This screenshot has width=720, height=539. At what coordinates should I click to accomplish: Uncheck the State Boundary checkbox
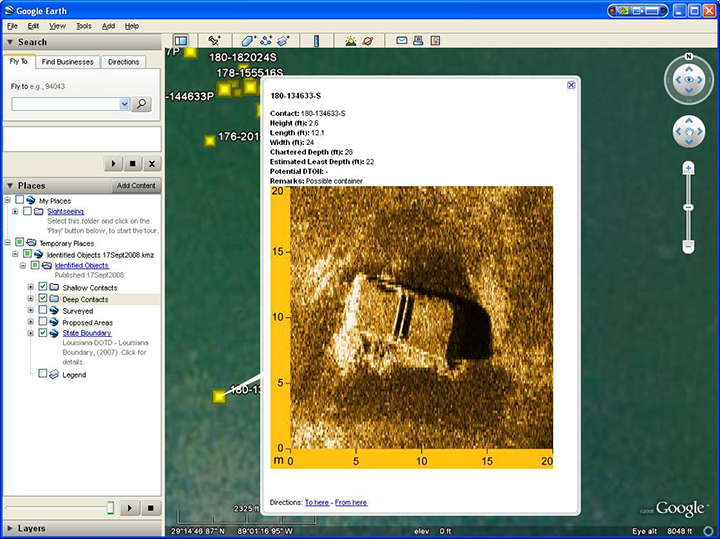(x=43, y=332)
